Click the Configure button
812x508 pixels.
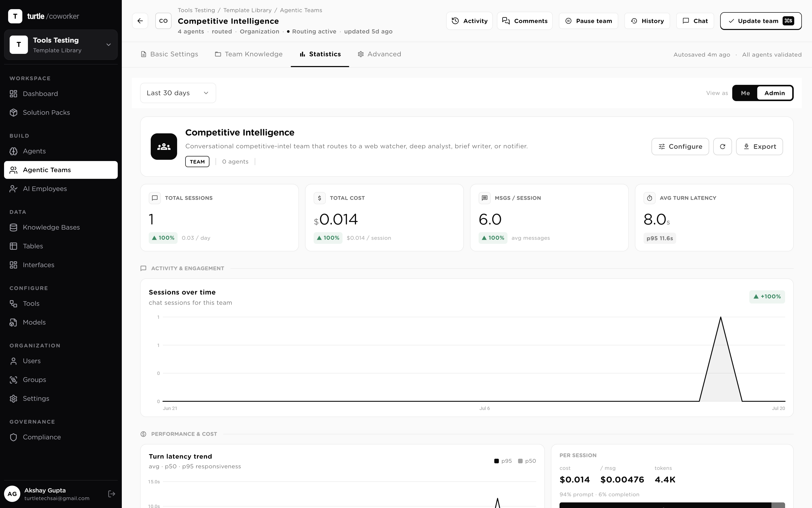(680, 147)
